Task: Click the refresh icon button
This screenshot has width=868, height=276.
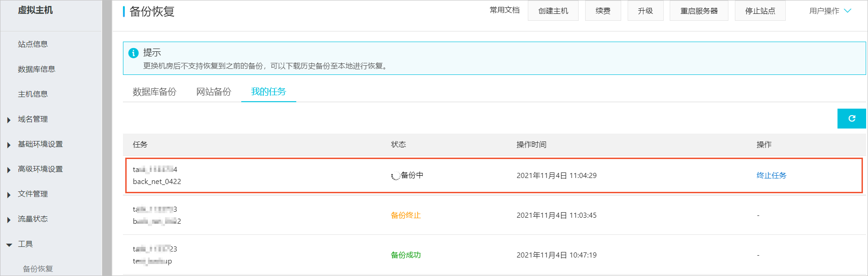Action: click(x=851, y=118)
